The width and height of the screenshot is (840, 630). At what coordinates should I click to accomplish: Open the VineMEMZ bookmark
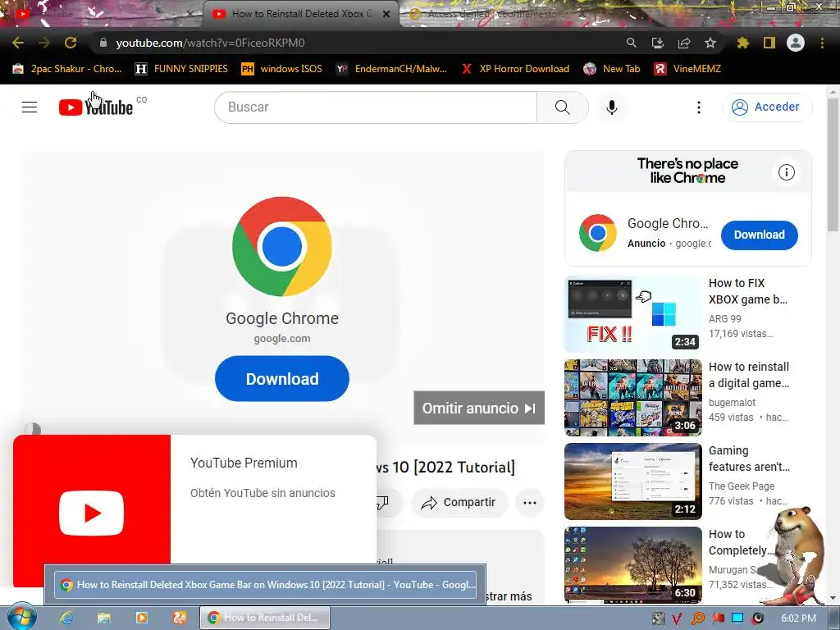[x=688, y=69]
